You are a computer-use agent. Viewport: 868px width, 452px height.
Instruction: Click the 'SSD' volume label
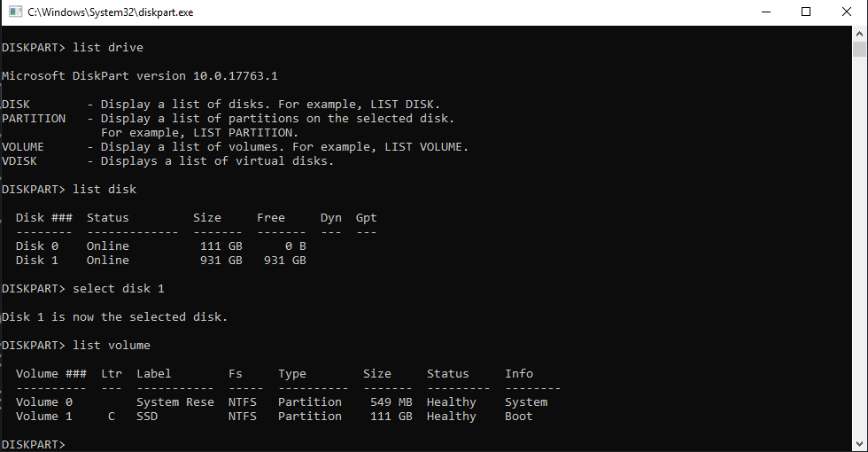click(147, 417)
